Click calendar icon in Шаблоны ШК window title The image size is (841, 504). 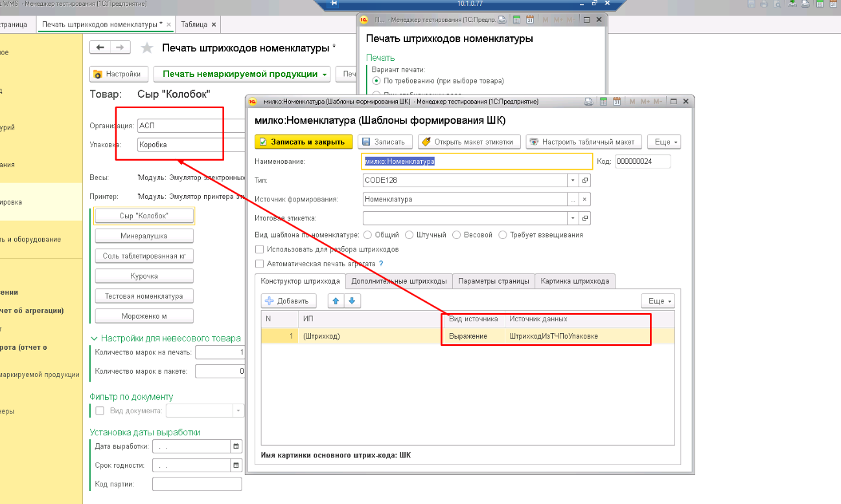[x=616, y=102]
